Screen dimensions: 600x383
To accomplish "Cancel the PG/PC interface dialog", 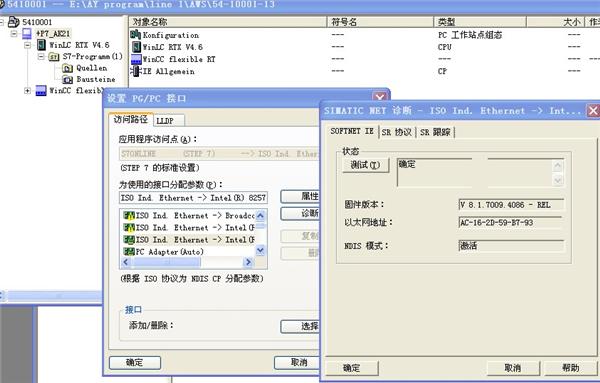I will (x=297, y=362).
